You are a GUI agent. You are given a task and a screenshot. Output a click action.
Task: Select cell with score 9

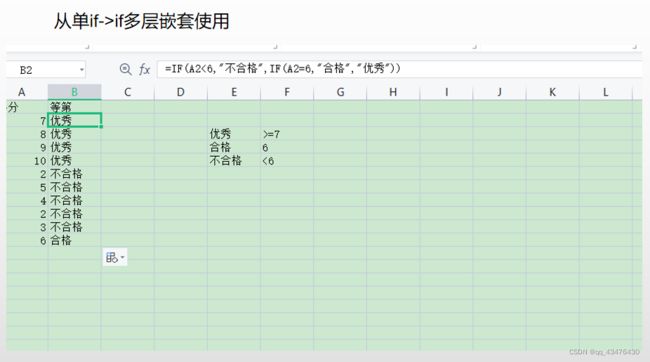click(27, 147)
